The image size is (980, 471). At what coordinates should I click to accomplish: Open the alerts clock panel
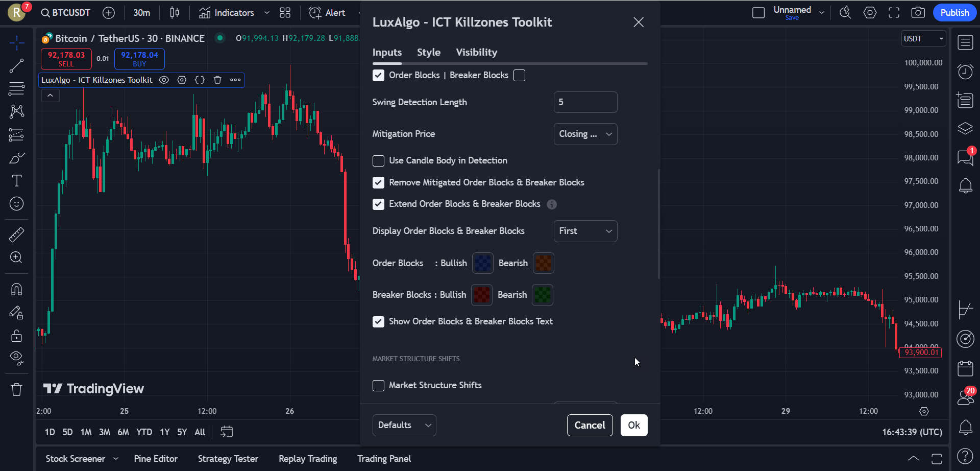(x=965, y=72)
